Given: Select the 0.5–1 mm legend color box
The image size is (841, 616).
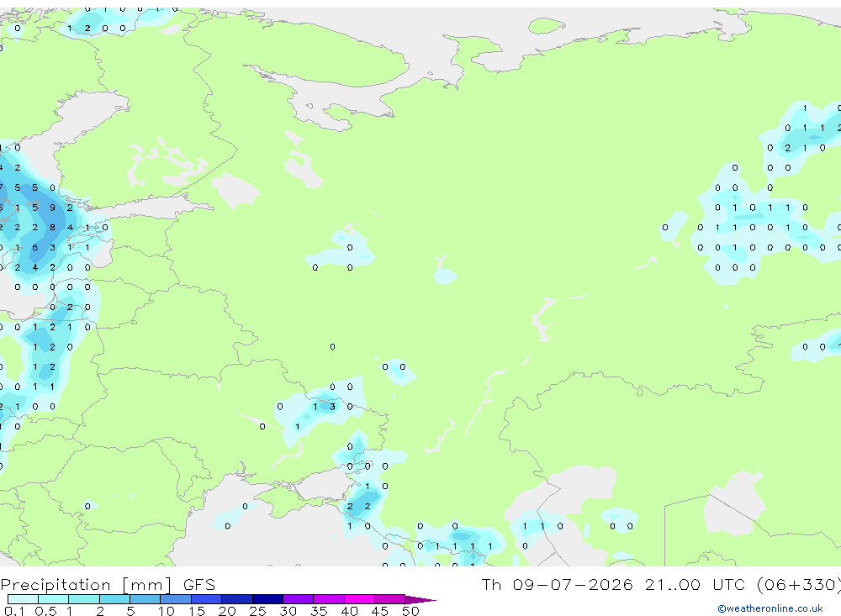Looking at the screenshot, I should pos(54,599).
